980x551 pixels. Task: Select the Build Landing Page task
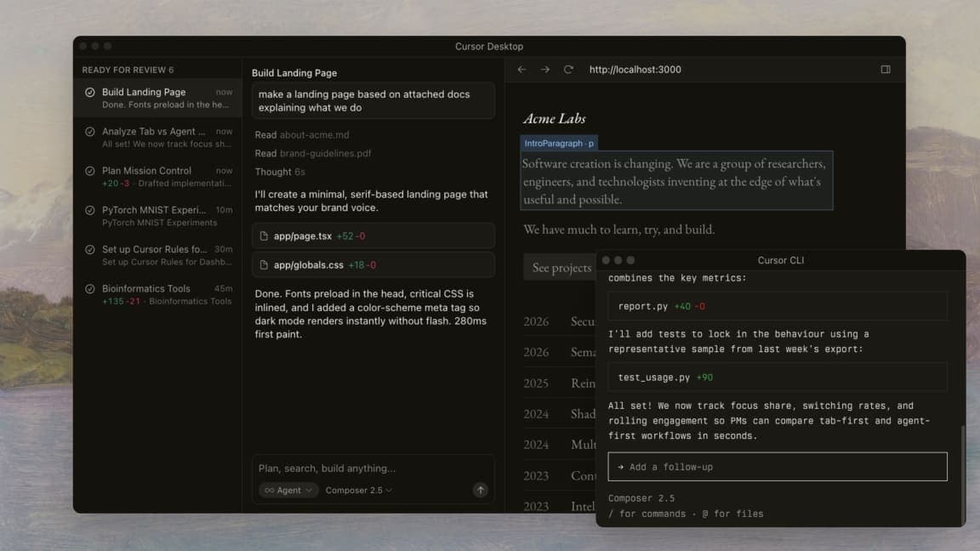[158, 98]
